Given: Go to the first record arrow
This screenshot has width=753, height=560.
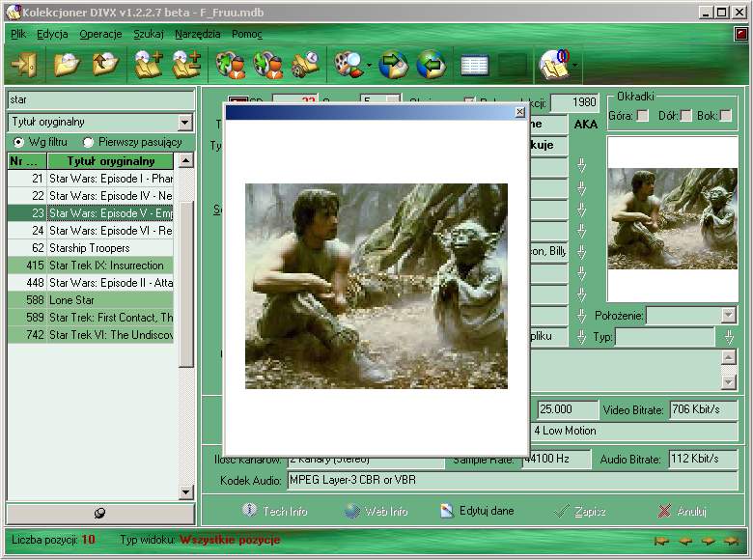Looking at the screenshot, I should click(662, 540).
